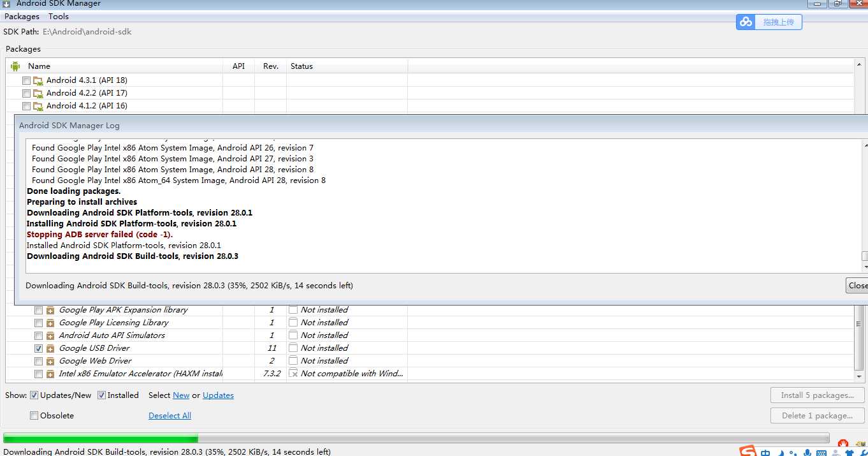868x456 pixels.
Task: Check the Android 4.2.2 (API 17) checkbox
Action: (26, 93)
